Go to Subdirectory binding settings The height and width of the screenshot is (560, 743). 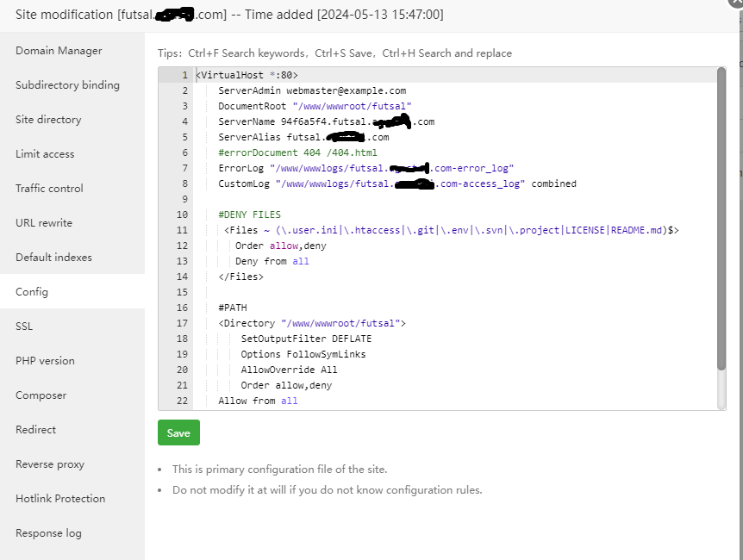(x=67, y=85)
